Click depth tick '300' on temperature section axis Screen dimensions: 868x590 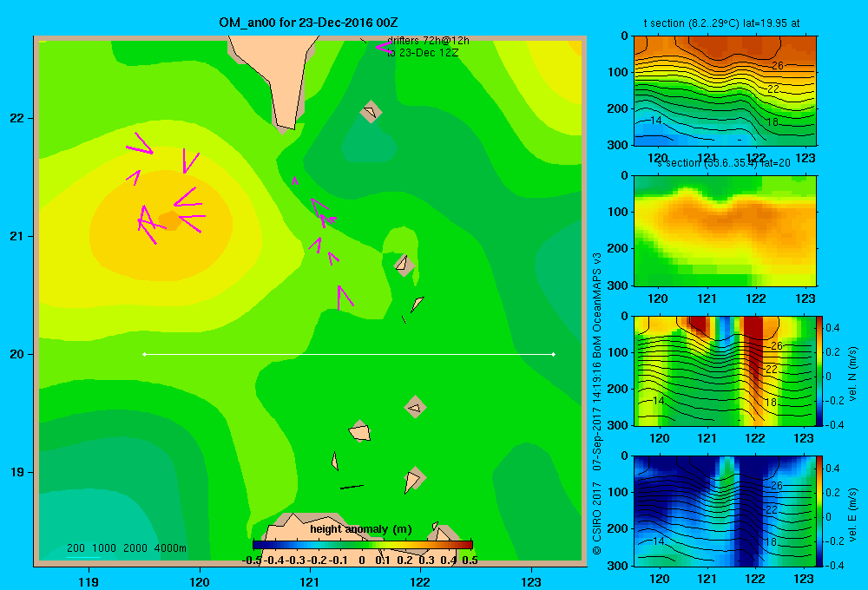618,145
